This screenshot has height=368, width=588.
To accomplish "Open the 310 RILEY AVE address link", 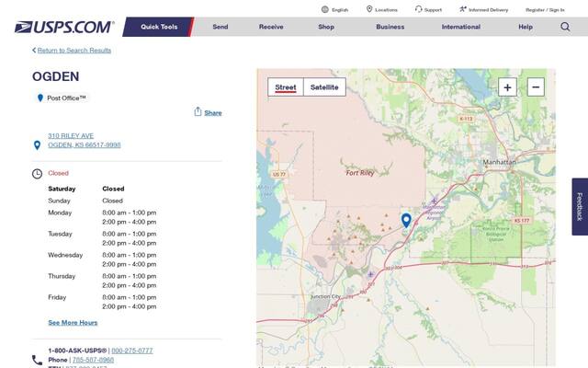I will tap(71, 136).
